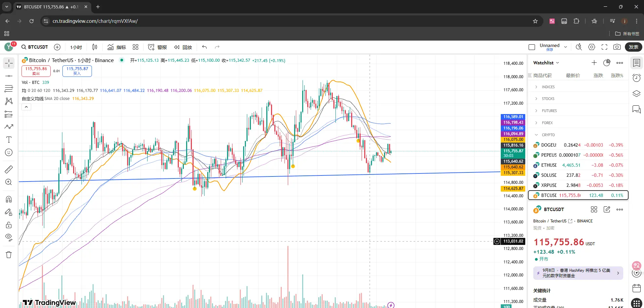644x308 pixels.
Task: Add a symbol to watchlist
Action: 594,63
